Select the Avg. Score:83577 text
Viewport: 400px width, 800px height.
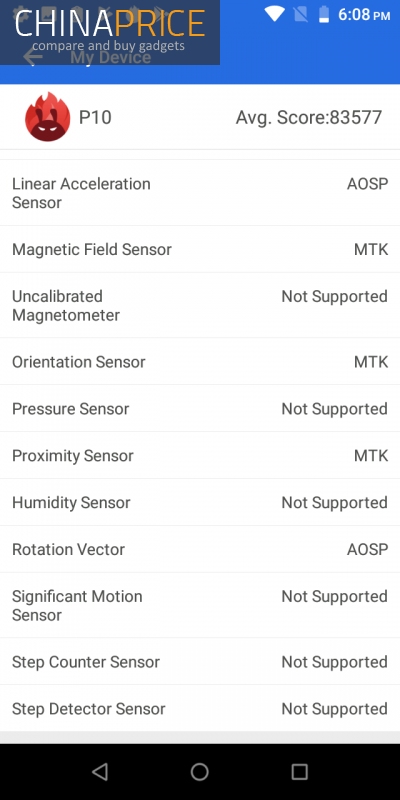[x=309, y=117]
